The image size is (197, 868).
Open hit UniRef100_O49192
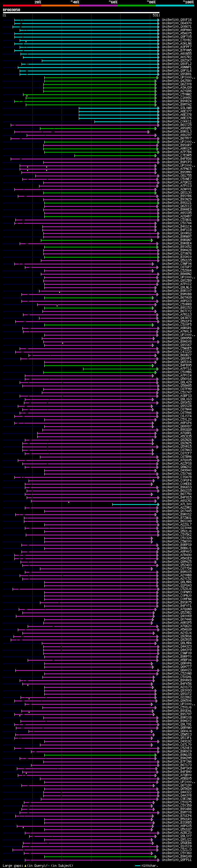click(177, 742)
